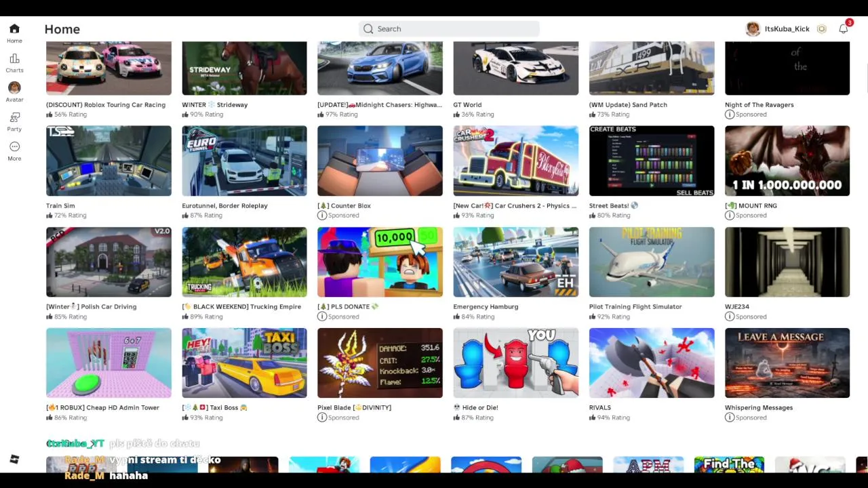Click the sponsored info icon under Night of the Ravagers
Image resolution: width=868 pixels, height=488 pixels.
click(x=730, y=115)
